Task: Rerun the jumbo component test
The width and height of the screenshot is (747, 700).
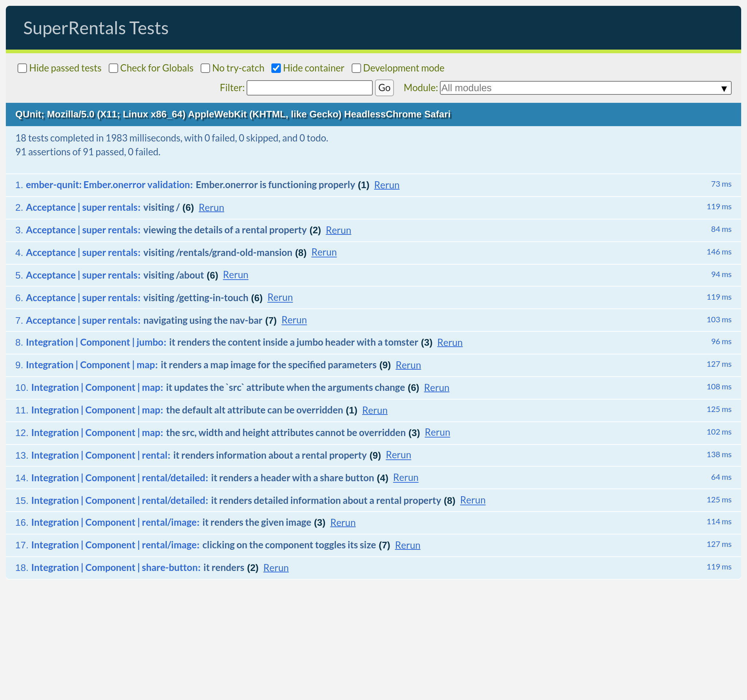Action: pos(450,342)
